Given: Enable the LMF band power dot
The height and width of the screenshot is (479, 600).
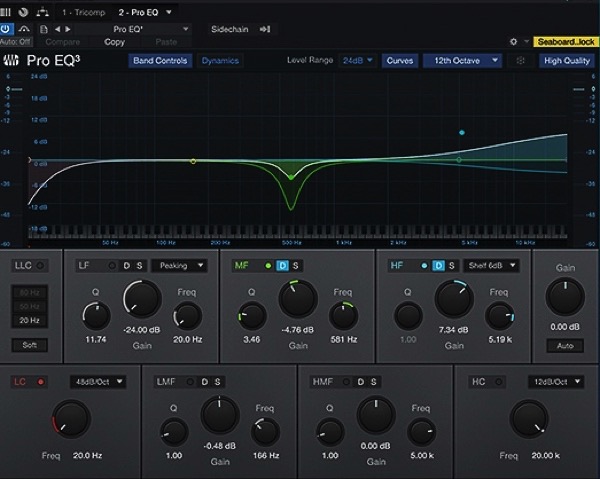Looking at the screenshot, I should pyautogui.click(x=190, y=382).
